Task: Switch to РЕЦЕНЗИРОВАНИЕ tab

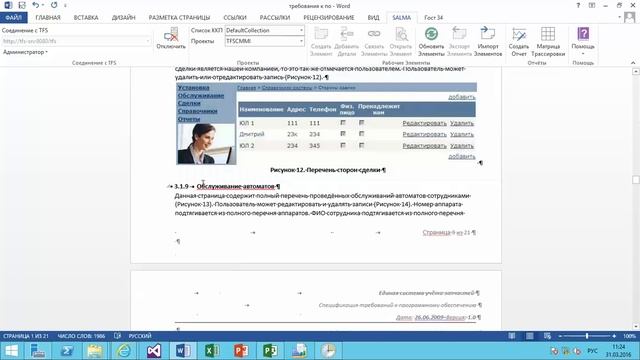Action: tap(328, 18)
